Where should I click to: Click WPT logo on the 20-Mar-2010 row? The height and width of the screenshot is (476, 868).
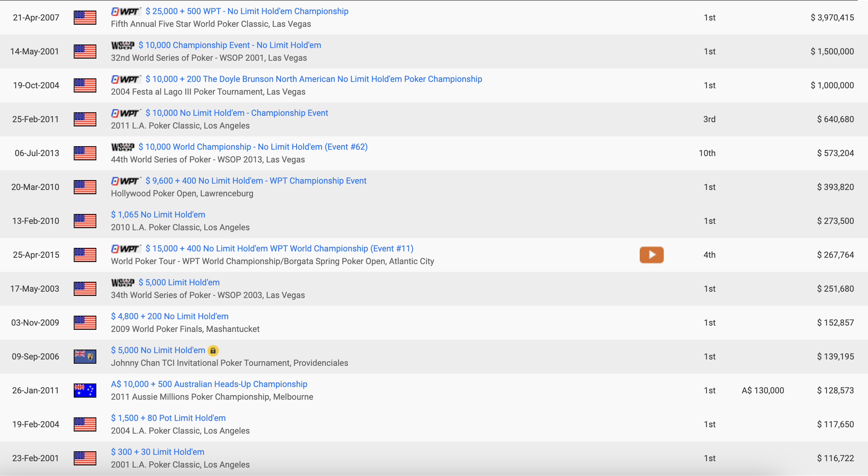[126, 181]
